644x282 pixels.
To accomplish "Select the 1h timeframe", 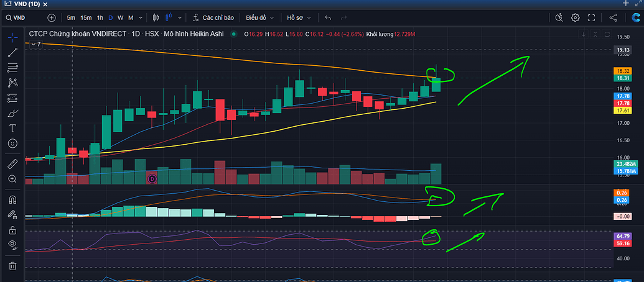I will [100, 17].
